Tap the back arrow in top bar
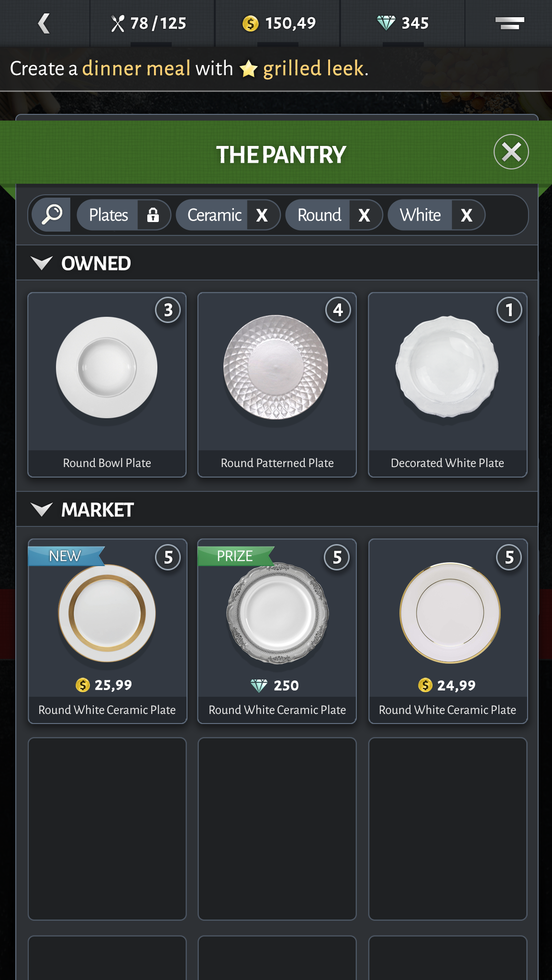Screen dimensions: 552x980 coord(44,23)
